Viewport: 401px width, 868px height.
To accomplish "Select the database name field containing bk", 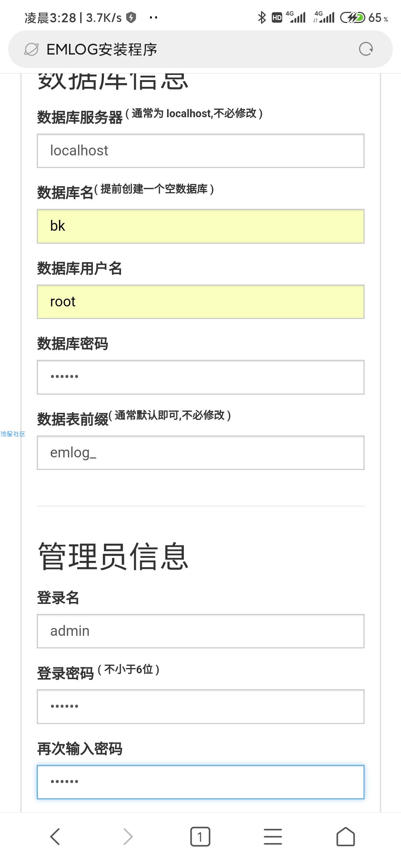I will point(200,226).
